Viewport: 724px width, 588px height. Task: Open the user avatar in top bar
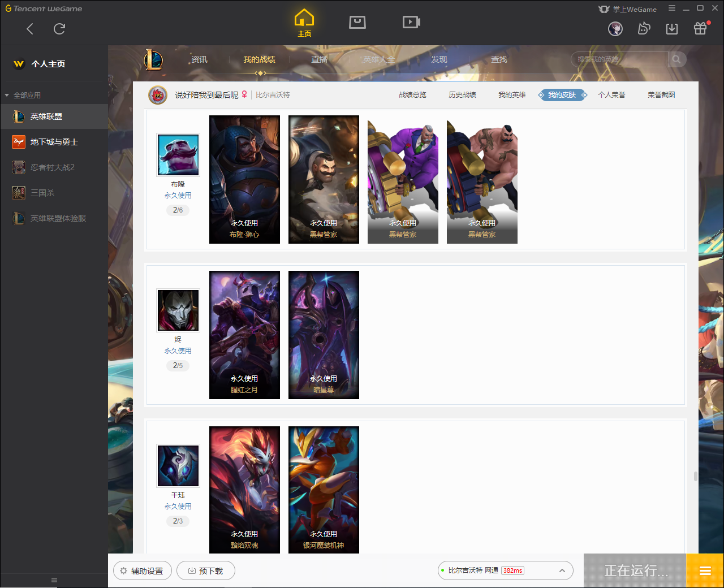(615, 28)
